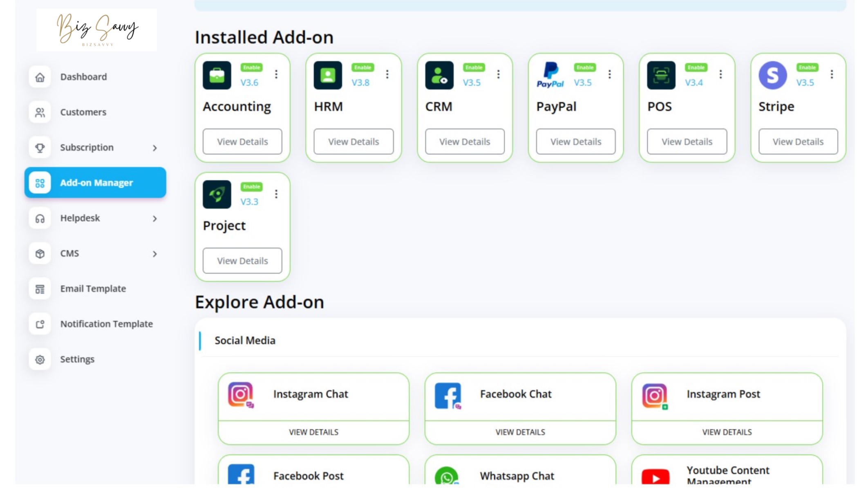Open Dashboard in the sidebar
The height and width of the screenshot is (488, 868).
pos(95,77)
